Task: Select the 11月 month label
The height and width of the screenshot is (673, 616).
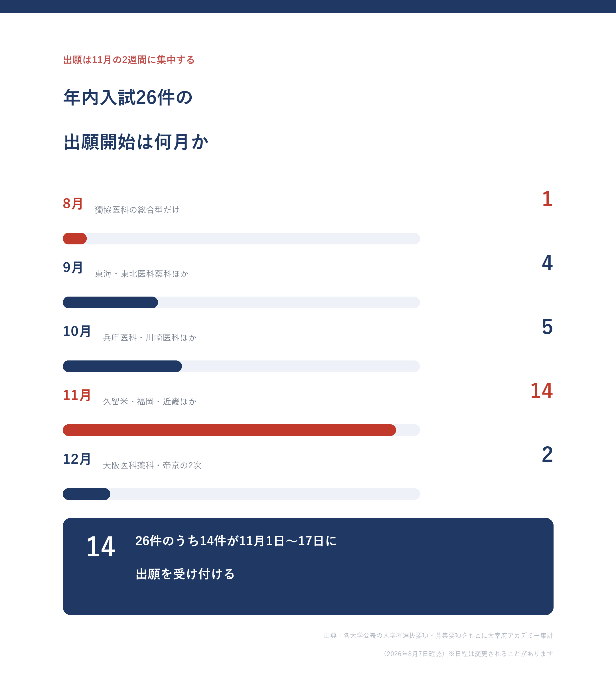Action: 77,395
